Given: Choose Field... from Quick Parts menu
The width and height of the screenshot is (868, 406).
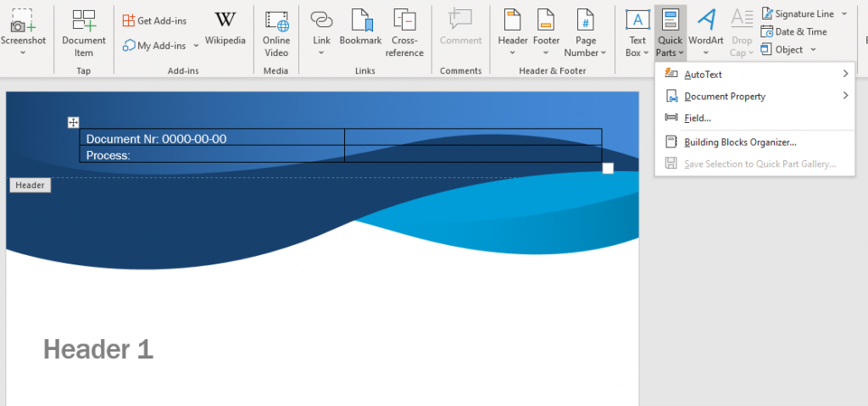Looking at the screenshot, I should click(x=755, y=118).
